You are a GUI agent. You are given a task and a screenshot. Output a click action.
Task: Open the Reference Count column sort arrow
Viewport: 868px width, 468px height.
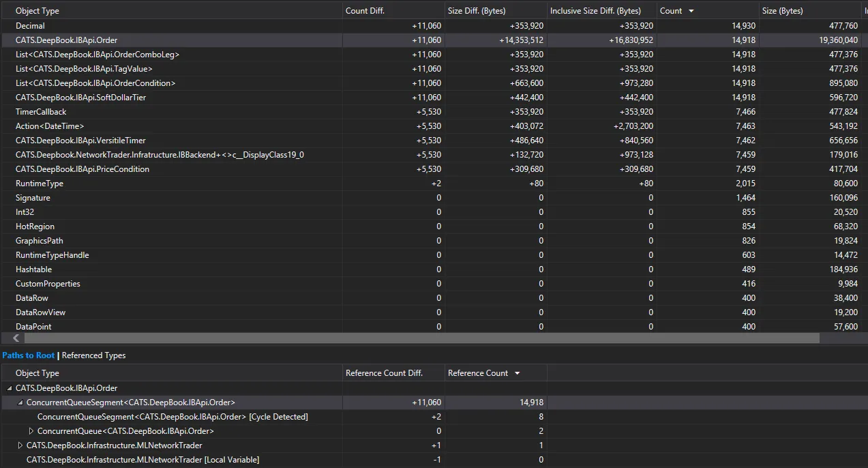tap(517, 373)
